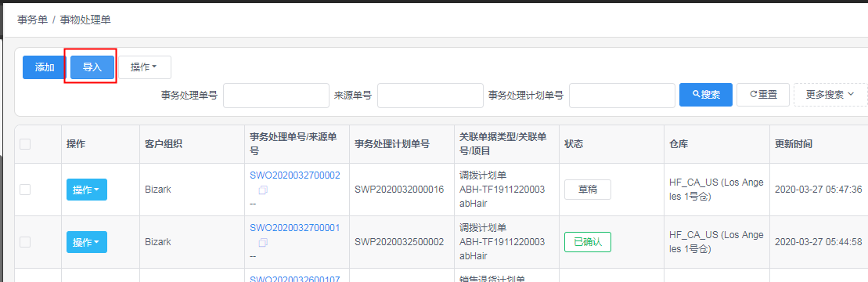Image resolution: width=868 pixels, height=282 pixels.
Task: Click the 导入 import button
Action: coord(92,67)
